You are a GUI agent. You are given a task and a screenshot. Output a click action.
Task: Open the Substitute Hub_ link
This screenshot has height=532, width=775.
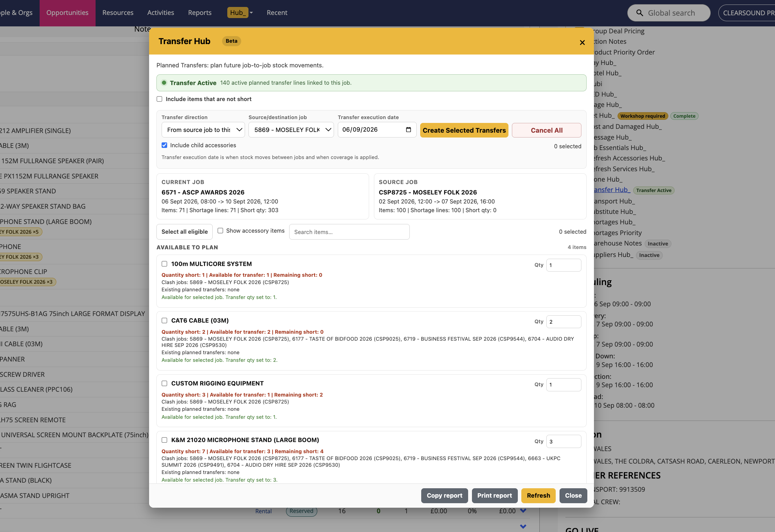615,211
